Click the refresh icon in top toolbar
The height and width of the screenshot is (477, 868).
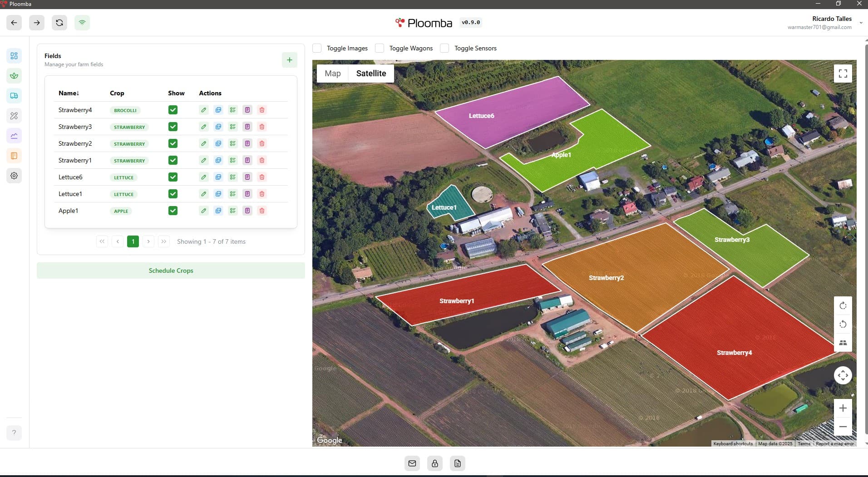click(59, 23)
